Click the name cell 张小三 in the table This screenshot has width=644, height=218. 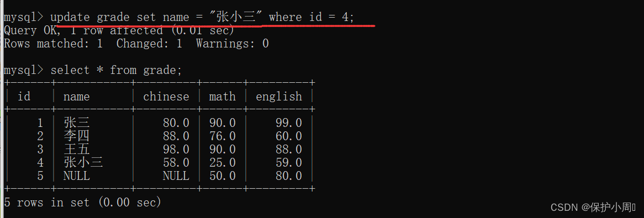(83, 163)
